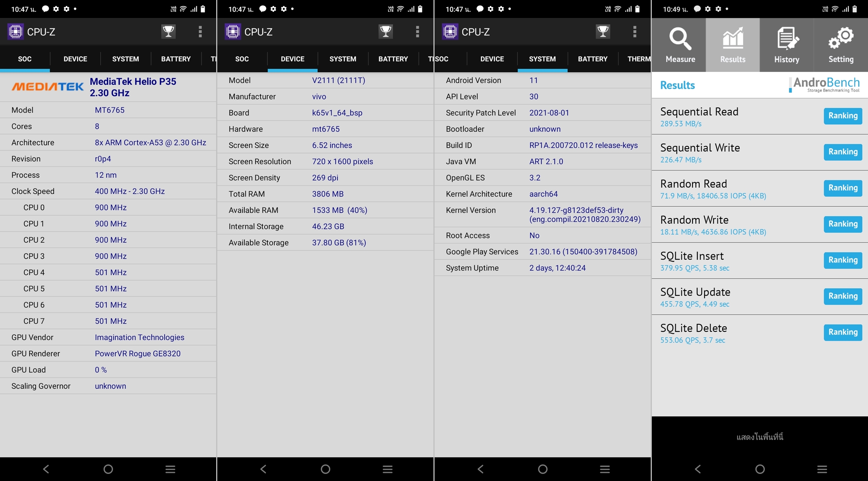
Task: Open Ranking for SQLite Insert
Action: 843,260
